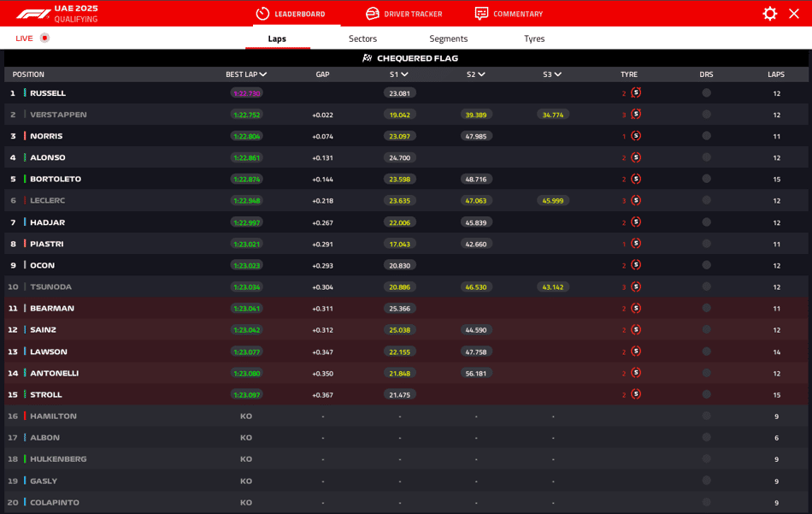Click the Gap column header
The height and width of the screenshot is (514, 812).
(x=322, y=74)
